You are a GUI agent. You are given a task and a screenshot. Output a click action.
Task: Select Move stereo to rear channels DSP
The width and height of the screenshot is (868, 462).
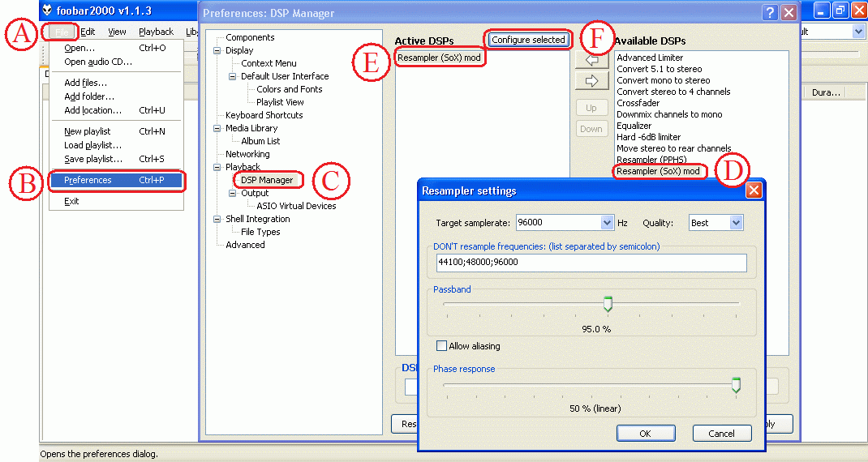(x=673, y=149)
